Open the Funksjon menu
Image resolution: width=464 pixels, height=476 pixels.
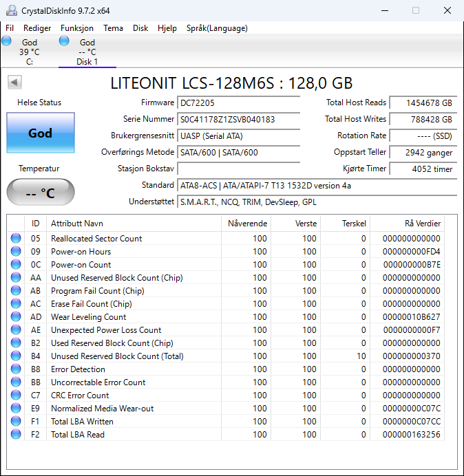77,28
